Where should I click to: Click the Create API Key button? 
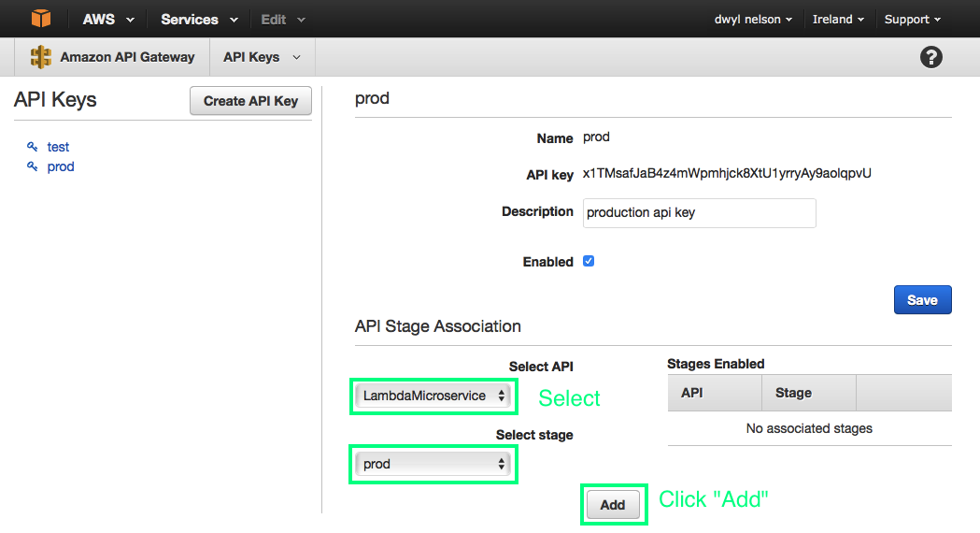250,101
